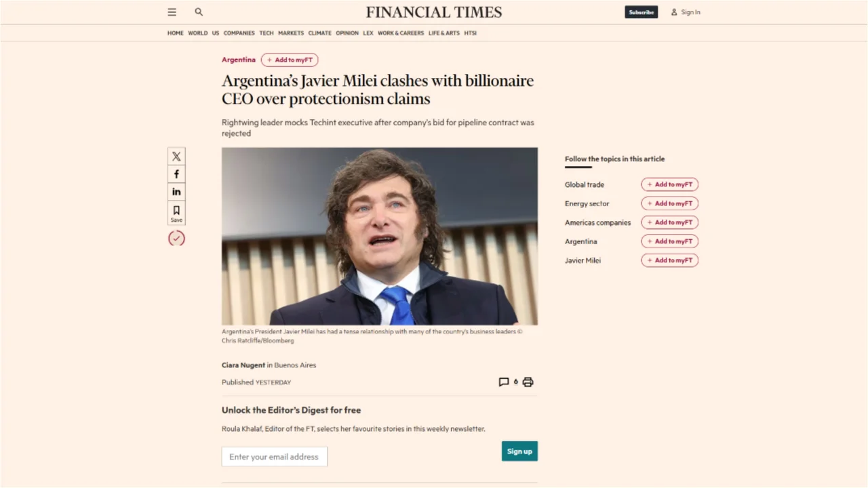The width and height of the screenshot is (868, 488).
Task: Share the article on X
Action: (x=176, y=157)
